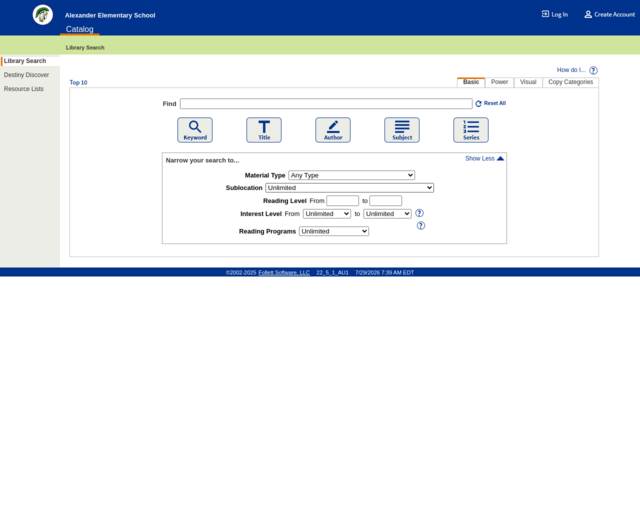Switch to the Copy Categories tab
640x512 pixels.
(x=571, y=82)
